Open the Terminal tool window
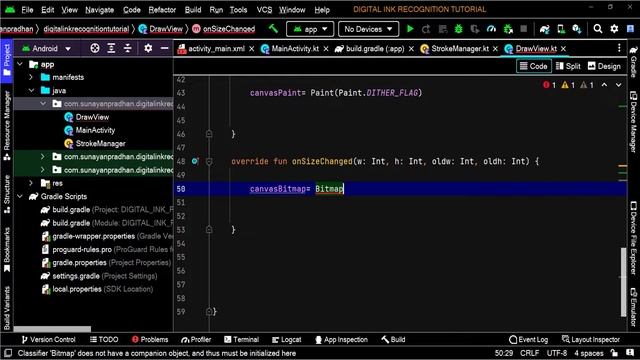The image size is (640, 360). click(241, 340)
